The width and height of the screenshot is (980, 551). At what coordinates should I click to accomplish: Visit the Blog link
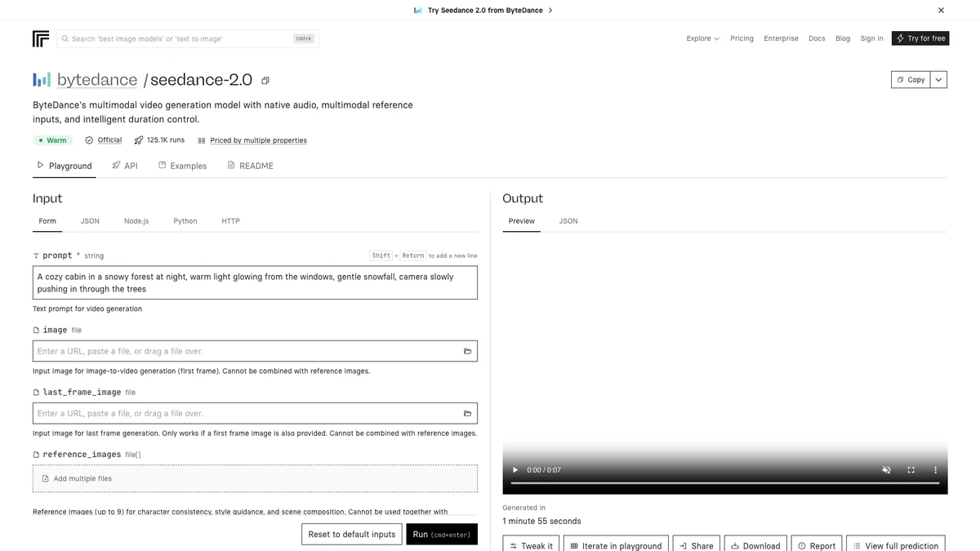pyautogui.click(x=843, y=38)
